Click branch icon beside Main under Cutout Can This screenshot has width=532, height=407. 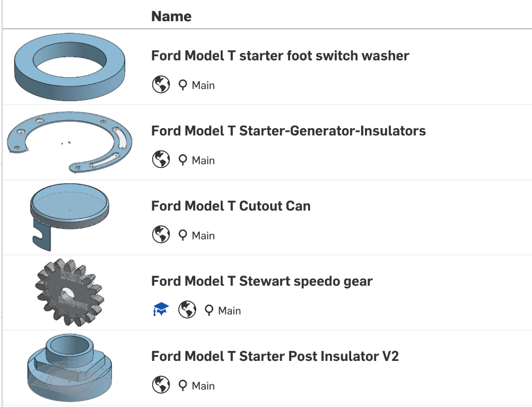(182, 236)
